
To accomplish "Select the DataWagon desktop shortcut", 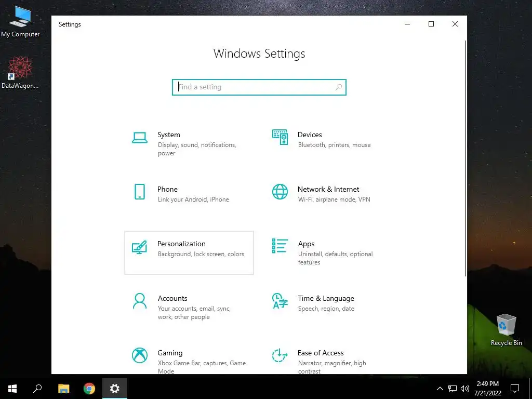I will [x=20, y=73].
